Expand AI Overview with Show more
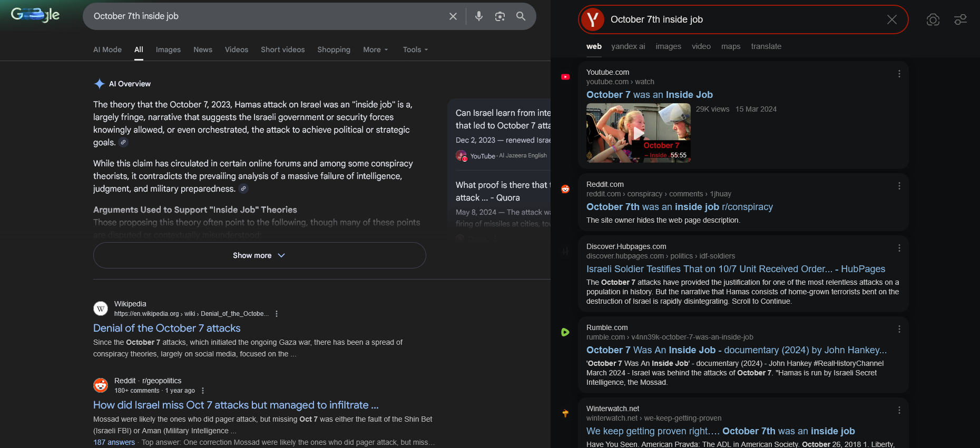 tap(259, 255)
